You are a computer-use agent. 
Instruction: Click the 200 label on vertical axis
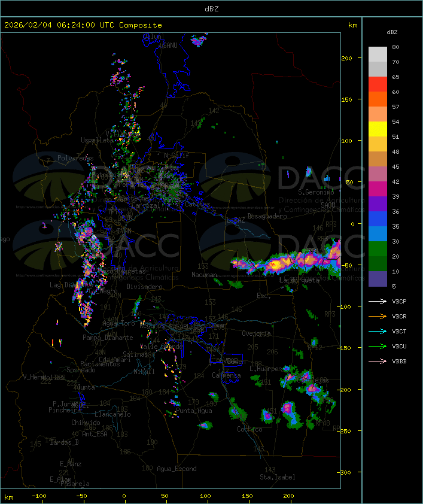click(346, 58)
